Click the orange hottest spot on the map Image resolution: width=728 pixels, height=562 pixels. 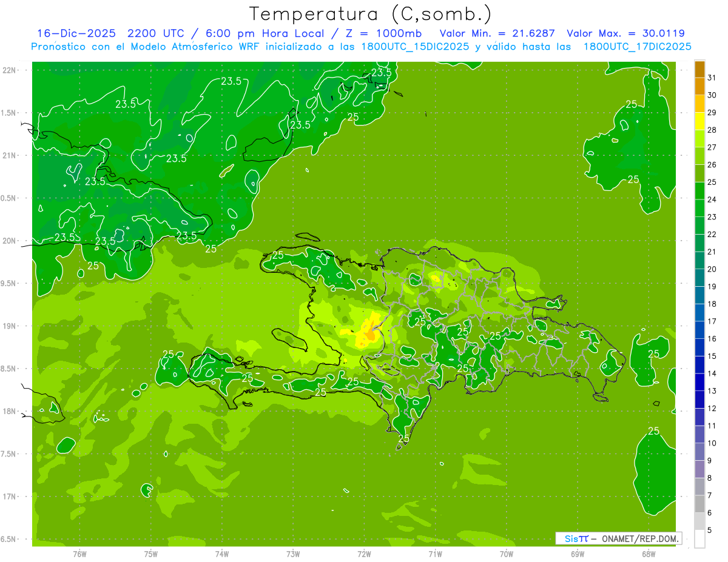click(x=369, y=333)
